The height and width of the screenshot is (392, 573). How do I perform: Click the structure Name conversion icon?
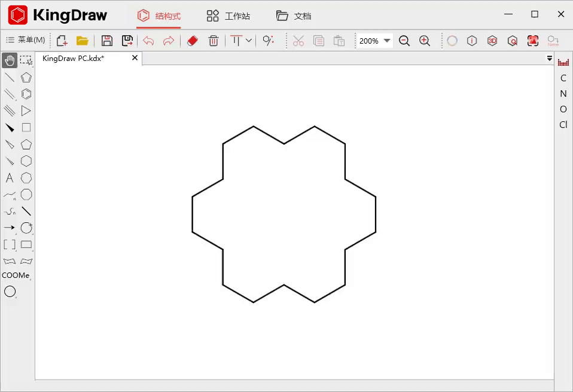pos(553,41)
